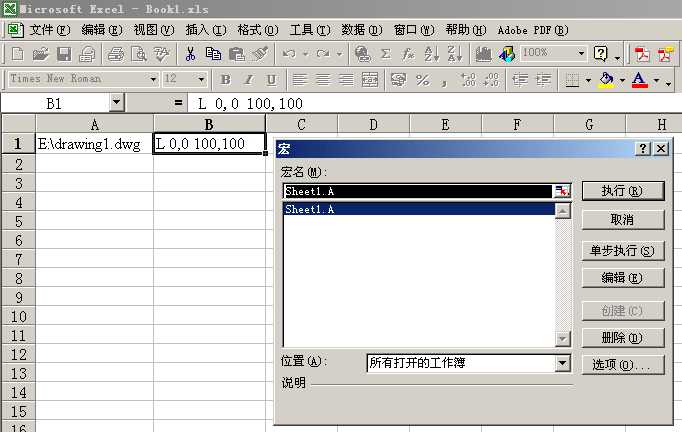Click the macro dialog 编辑(E) button
The image size is (682, 432).
(623, 278)
